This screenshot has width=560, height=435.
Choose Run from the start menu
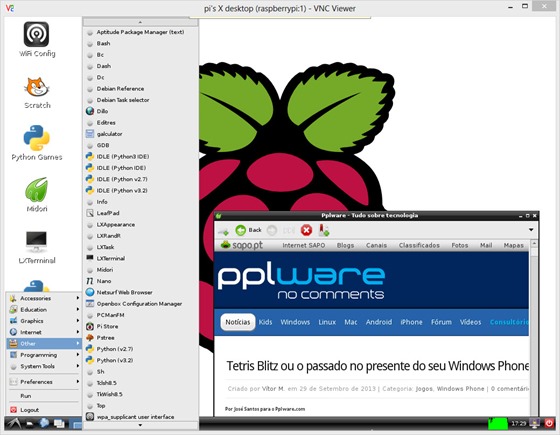[x=44, y=396]
